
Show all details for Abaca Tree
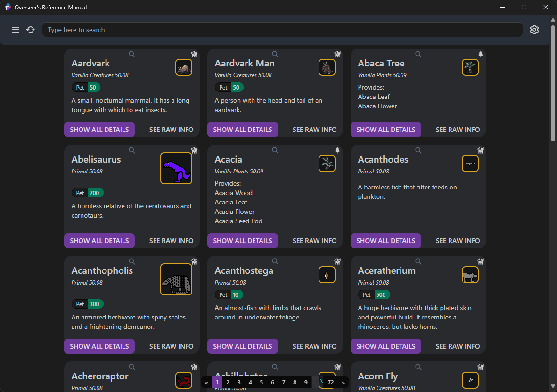click(386, 130)
